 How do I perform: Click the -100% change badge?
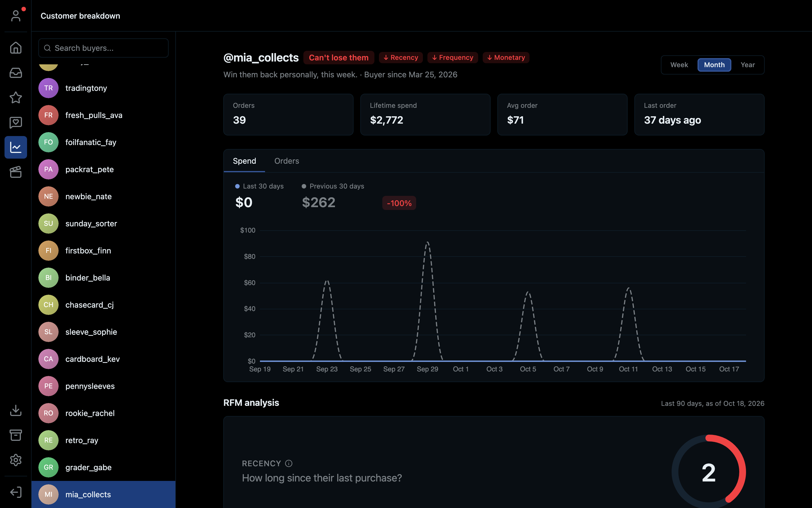click(399, 203)
